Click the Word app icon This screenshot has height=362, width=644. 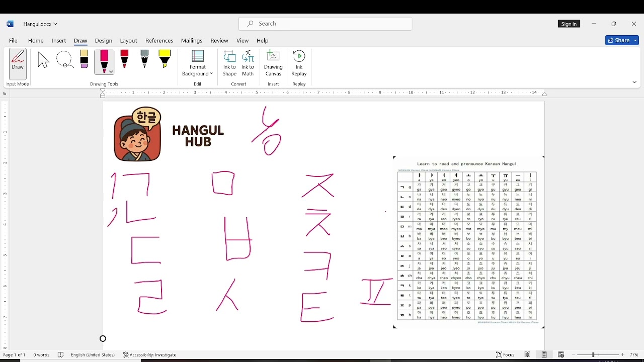pos(10,24)
